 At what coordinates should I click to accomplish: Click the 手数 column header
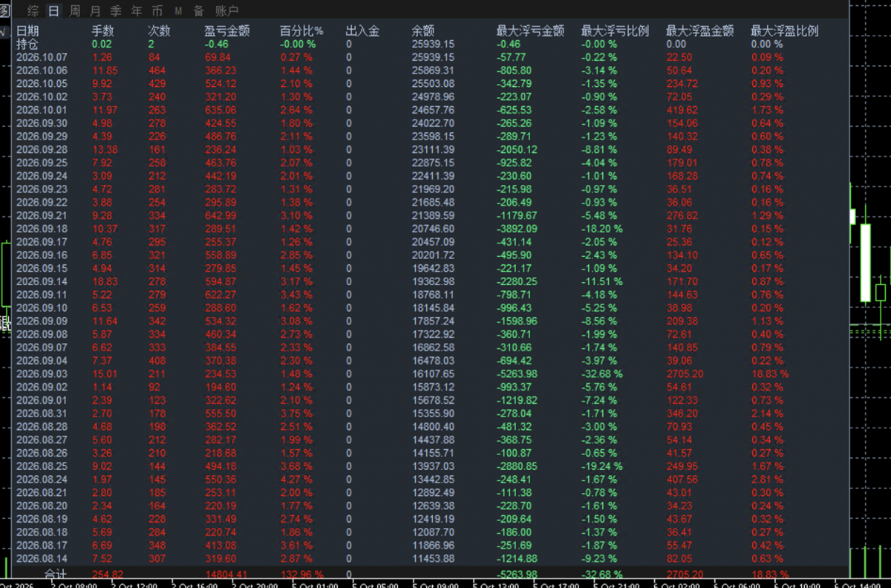tap(102, 31)
